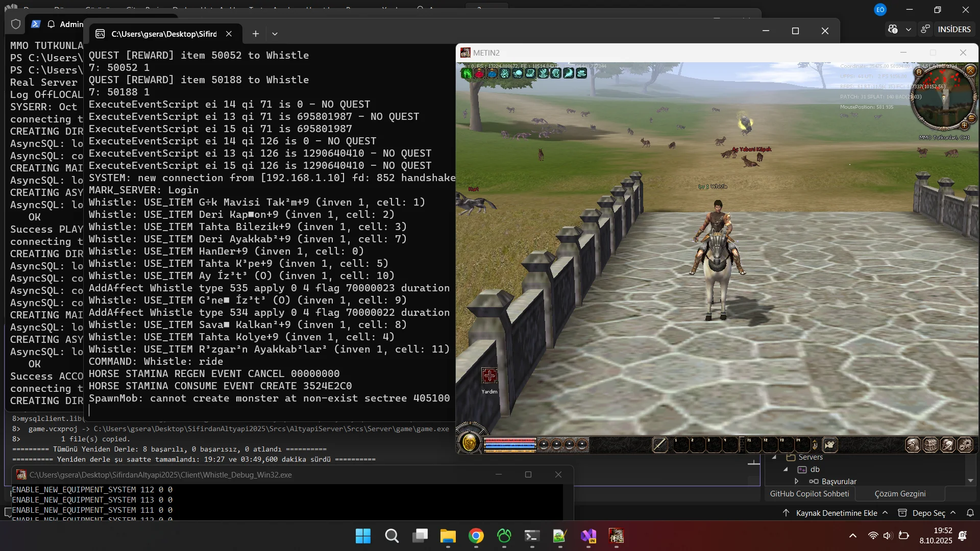Screen dimensions: 980x551
Task: Switch to the Çözüm Gezgini tab
Action: pyautogui.click(x=900, y=493)
